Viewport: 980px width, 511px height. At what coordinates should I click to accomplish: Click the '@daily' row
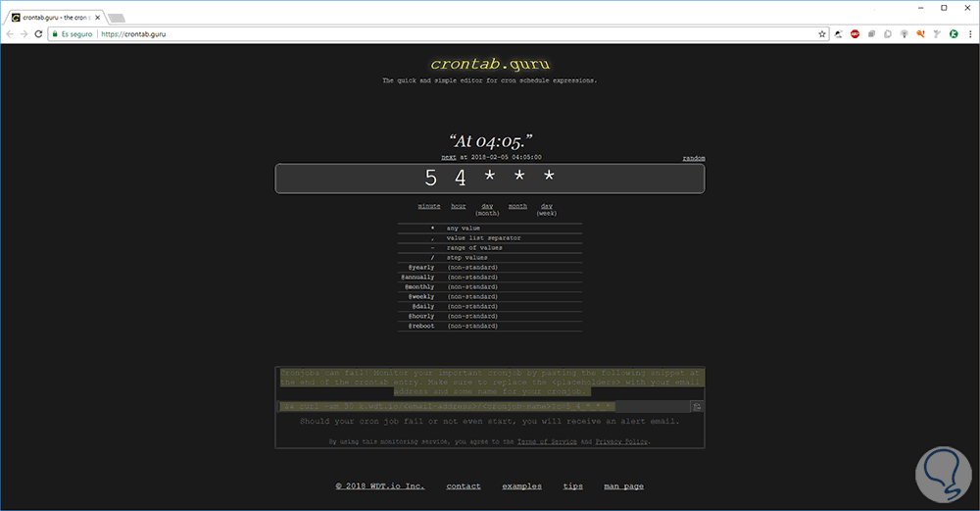point(490,306)
